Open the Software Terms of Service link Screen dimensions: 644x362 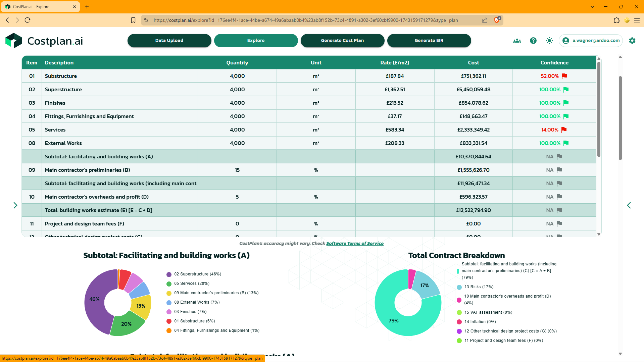tap(355, 243)
